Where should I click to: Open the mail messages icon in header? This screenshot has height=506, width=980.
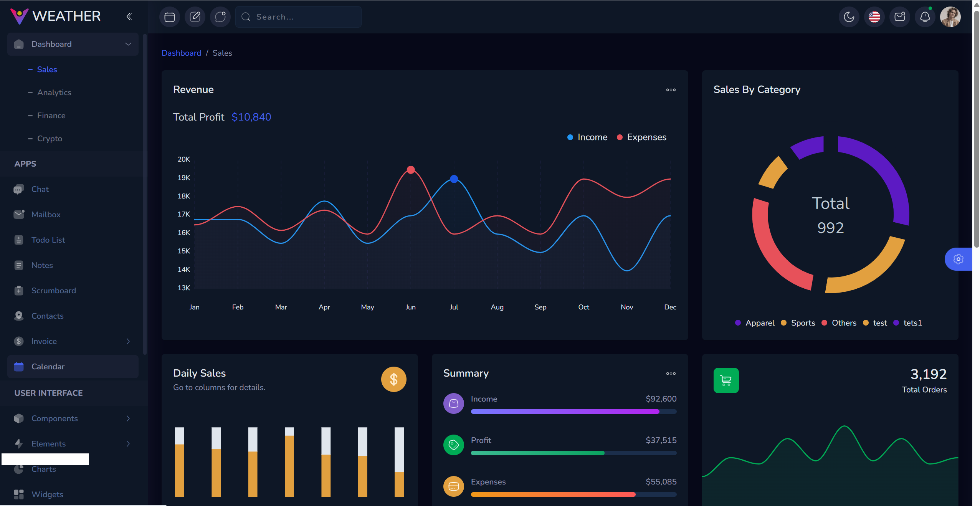pyautogui.click(x=900, y=17)
